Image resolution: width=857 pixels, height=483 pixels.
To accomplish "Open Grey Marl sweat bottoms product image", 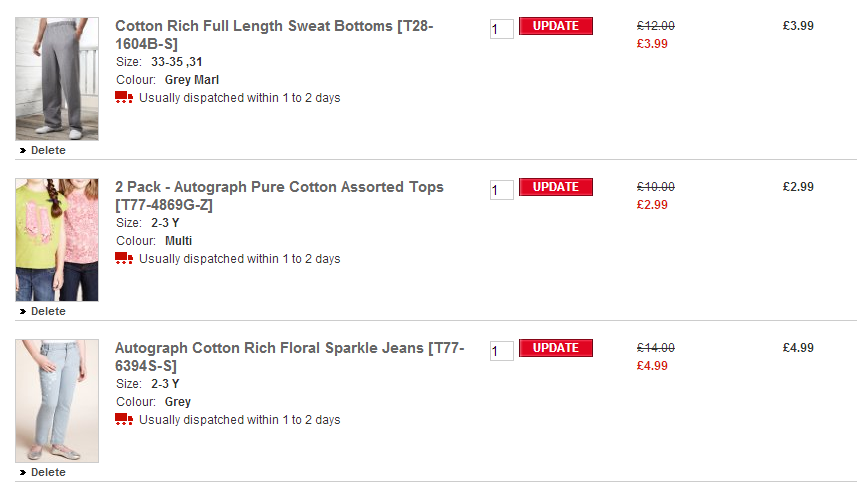I will coord(57,79).
